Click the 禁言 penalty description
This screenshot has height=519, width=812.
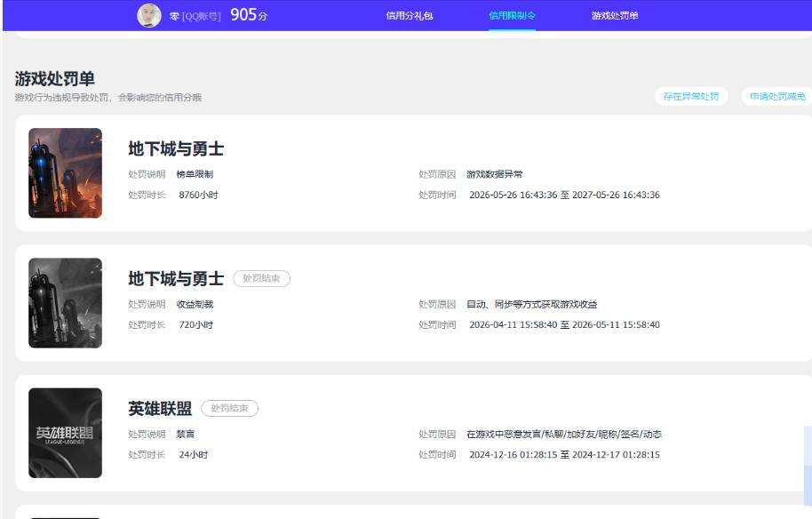tap(186, 435)
